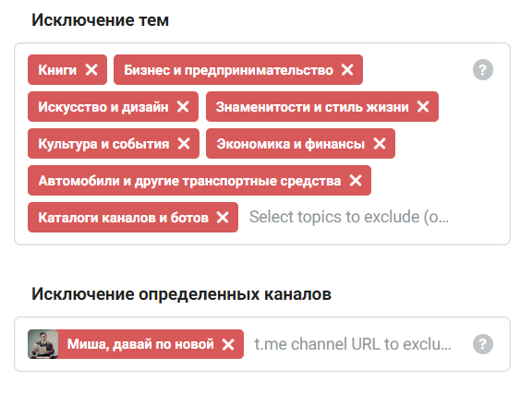Remove the Книги topic tag
This screenshot has width=532, height=393.
[91, 70]
